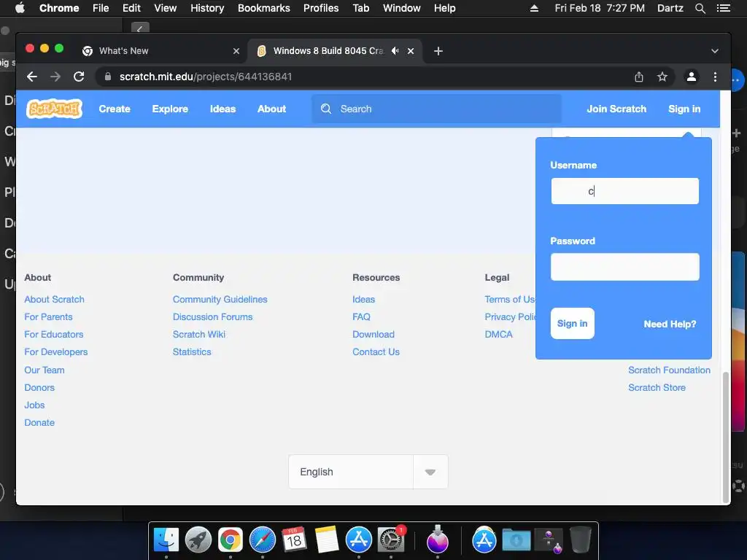Image resolution: width=747 pixels, height=560 pixels.
Task: Open the Scratch Wiki link
Action: pyautogui.click(x=199, y=334)
